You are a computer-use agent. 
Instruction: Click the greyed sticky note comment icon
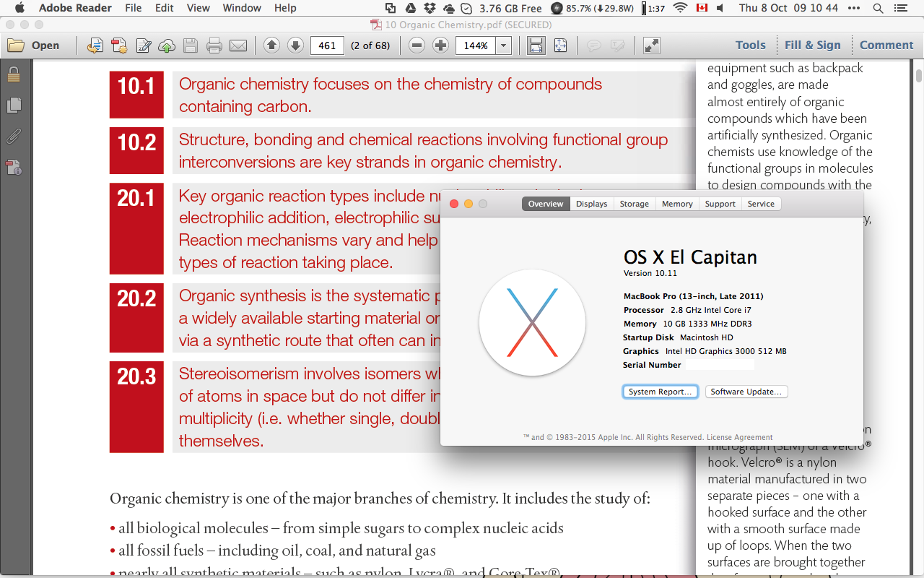click(594, 46)
